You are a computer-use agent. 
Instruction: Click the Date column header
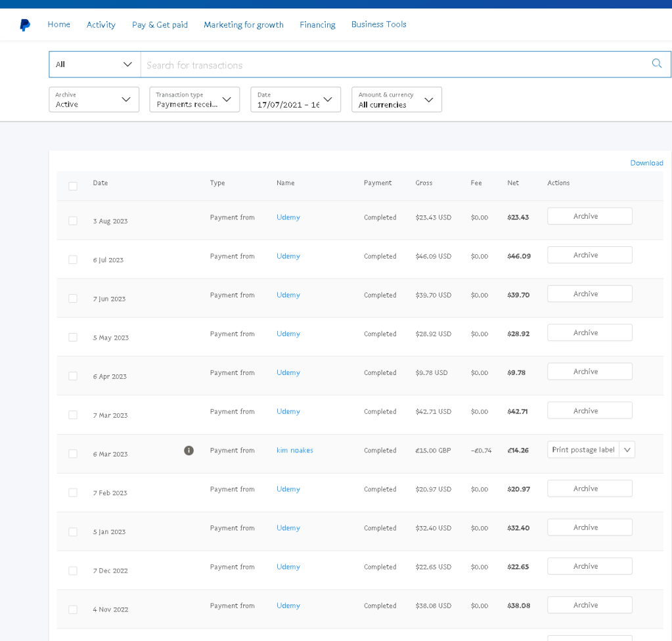[101, 183]
